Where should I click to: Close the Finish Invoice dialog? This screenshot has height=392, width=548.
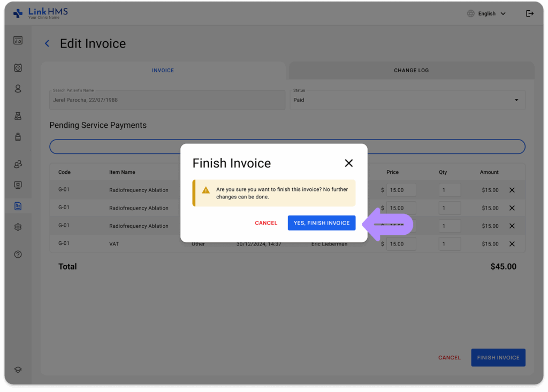[348, 163]
